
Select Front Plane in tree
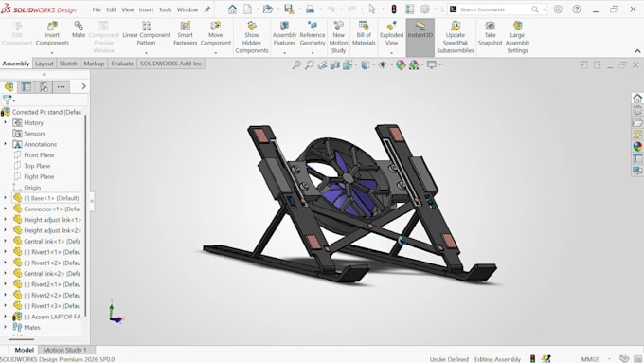[39, 155]
